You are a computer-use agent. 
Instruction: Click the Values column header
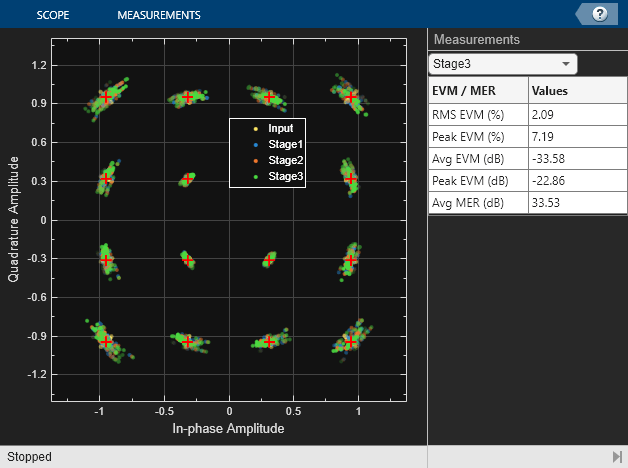tap(570, 91)
